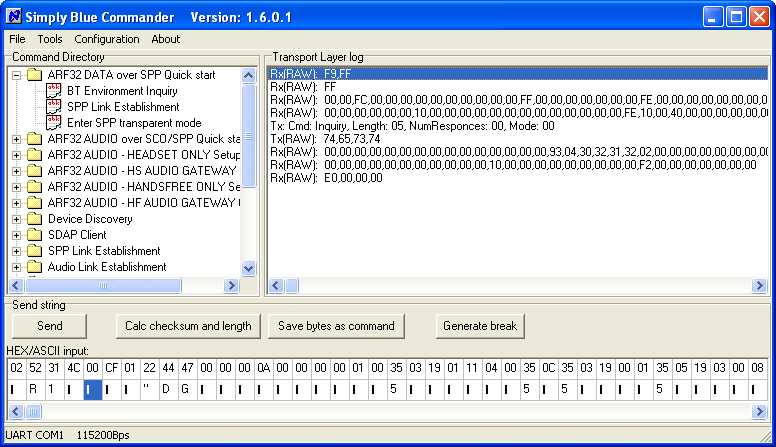Viewport: 776px width, 447px height.
Task: Expand the Device Discovery node
Action: click(16, 219)
